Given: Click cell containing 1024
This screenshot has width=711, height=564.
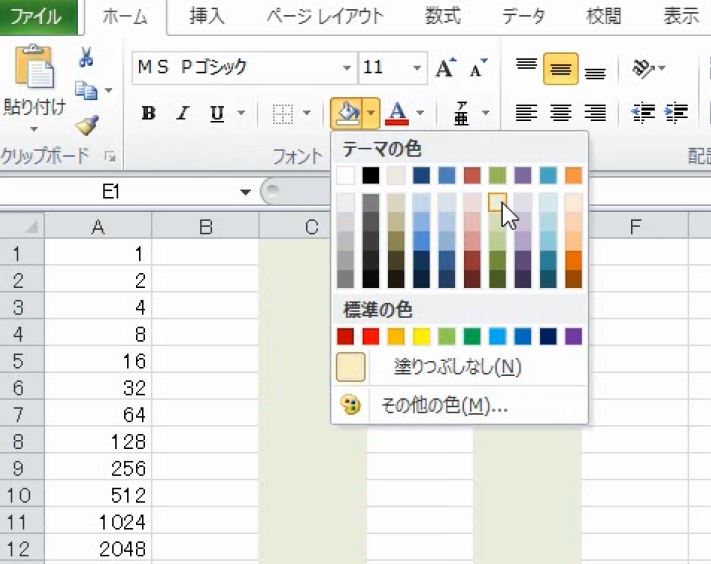Looking at the screenshot, I should click(98, 522).
